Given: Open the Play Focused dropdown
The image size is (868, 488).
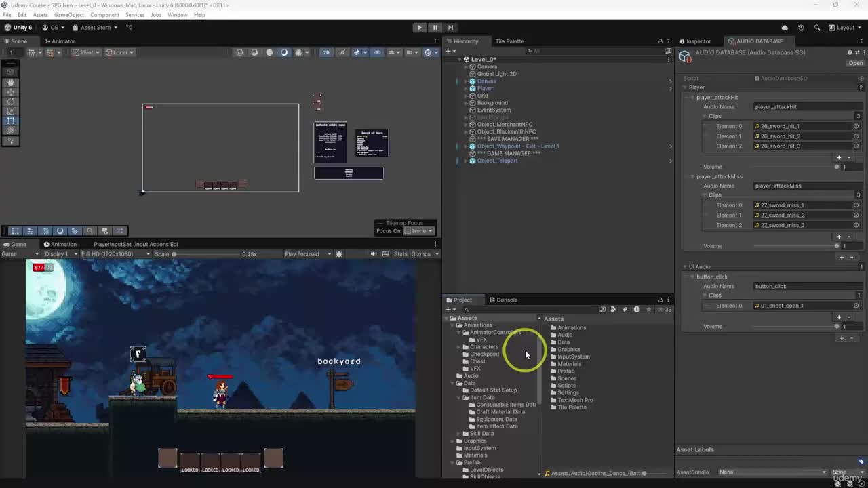Looking at the screenshot, I should pos(309,254).
